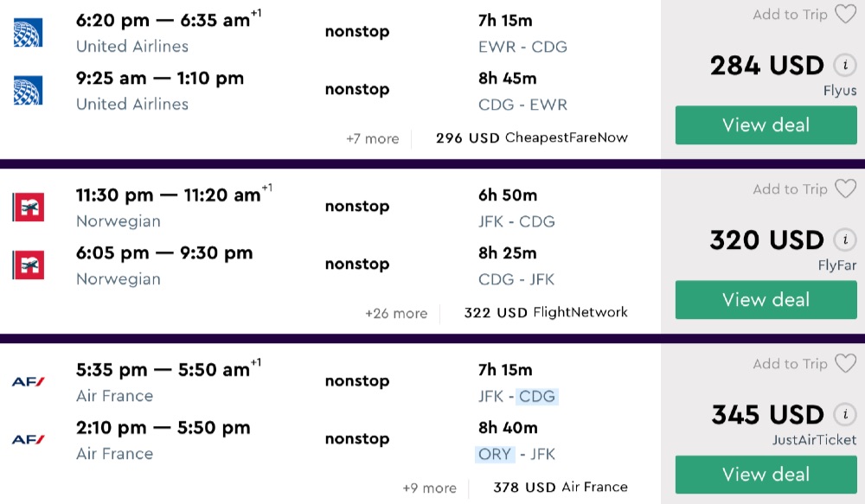
Task: Open info icon beside 284 USD price
Action: pyautogui.click(x=844, y=66)
